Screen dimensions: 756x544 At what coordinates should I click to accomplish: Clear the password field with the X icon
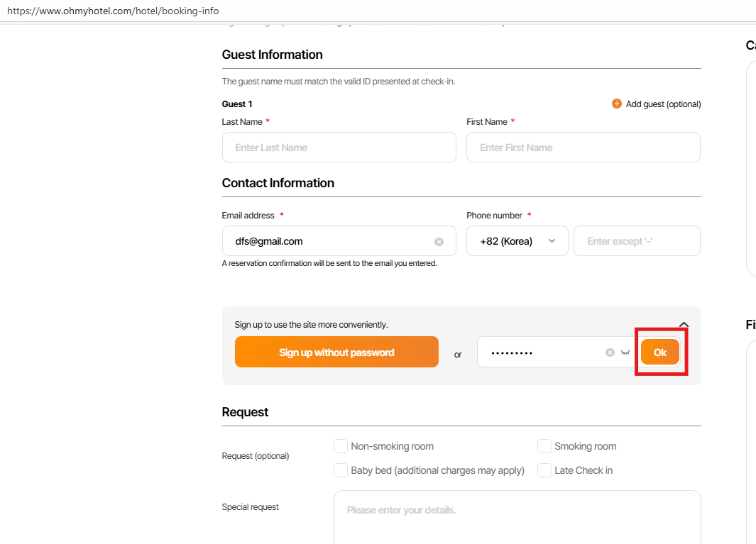pyautogui.click(x=610, y=353)
